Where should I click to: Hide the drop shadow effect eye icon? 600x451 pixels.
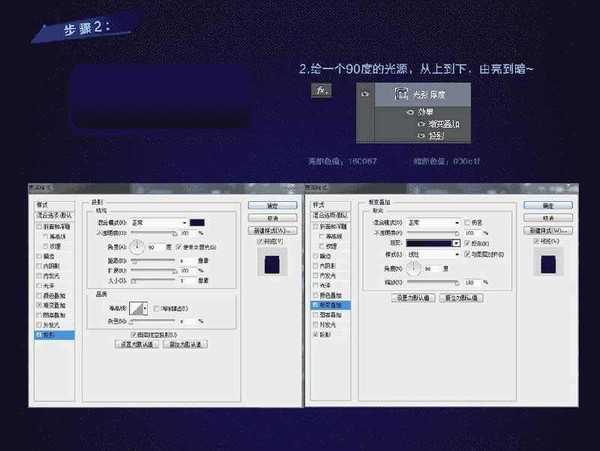(421, 135)
